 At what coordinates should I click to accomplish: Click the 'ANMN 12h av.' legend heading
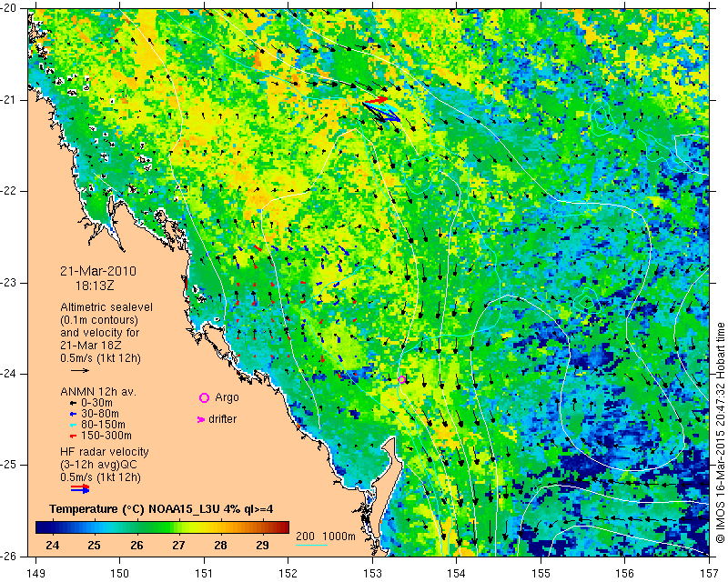point(98,391)
